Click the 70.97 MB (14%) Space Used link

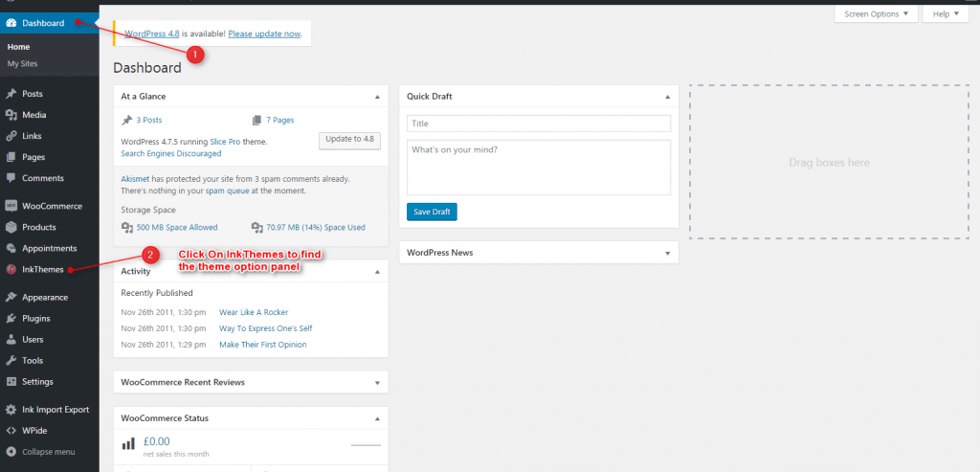316,228
